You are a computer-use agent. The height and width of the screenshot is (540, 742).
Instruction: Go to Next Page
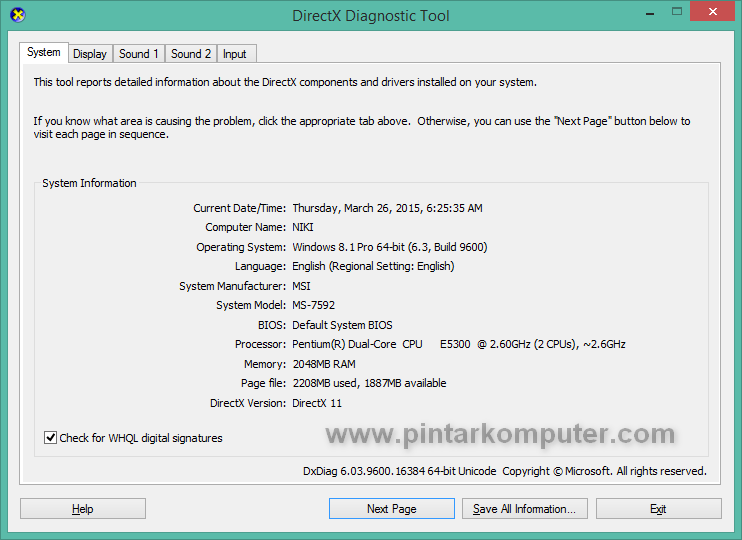coord(392,509)
